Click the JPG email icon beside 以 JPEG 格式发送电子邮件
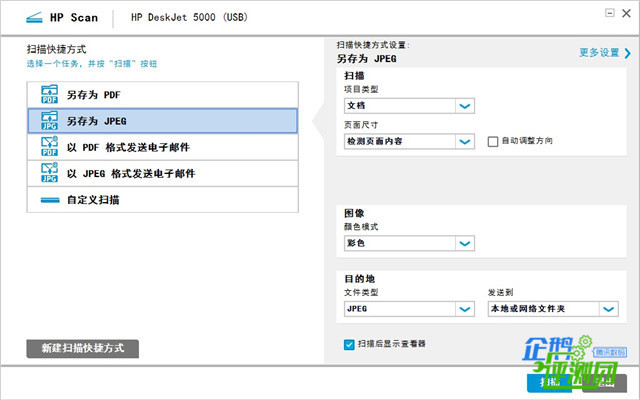This screenshot has height=400, width=640. click(49, 173)
